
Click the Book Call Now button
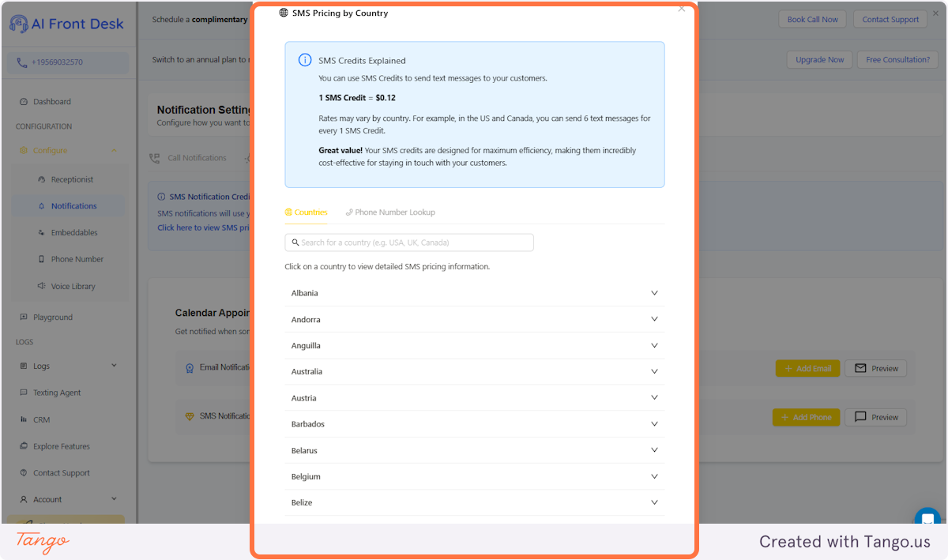(812, 19)
